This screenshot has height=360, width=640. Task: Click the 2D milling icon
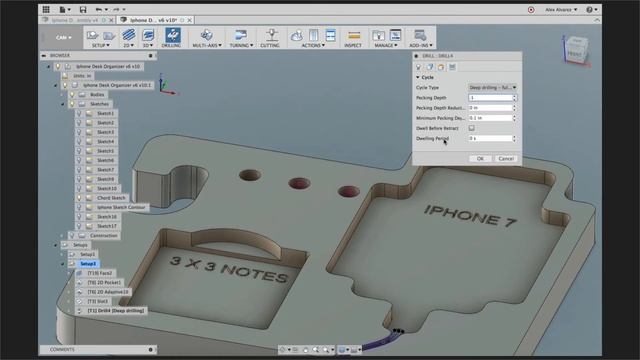[129, 35]
